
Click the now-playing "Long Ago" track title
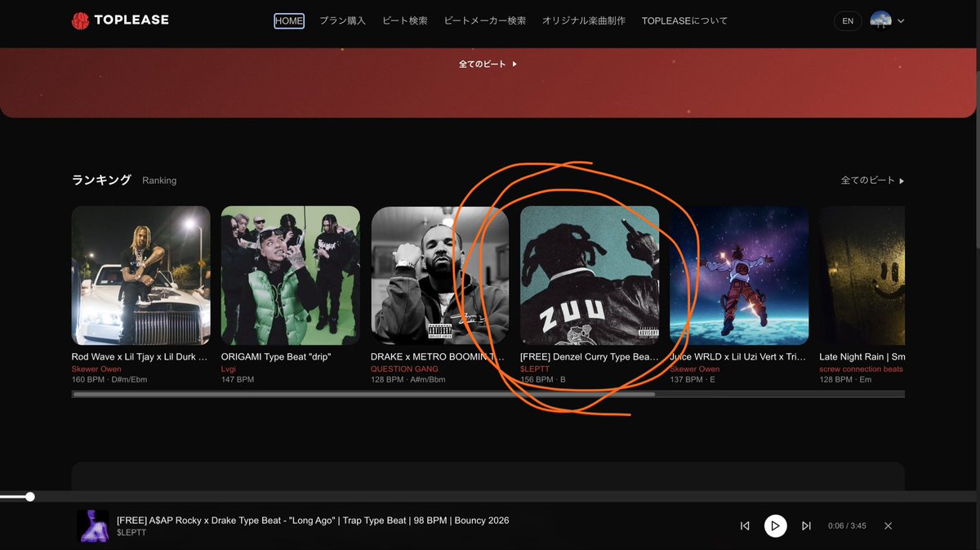(x=313, y=521)
